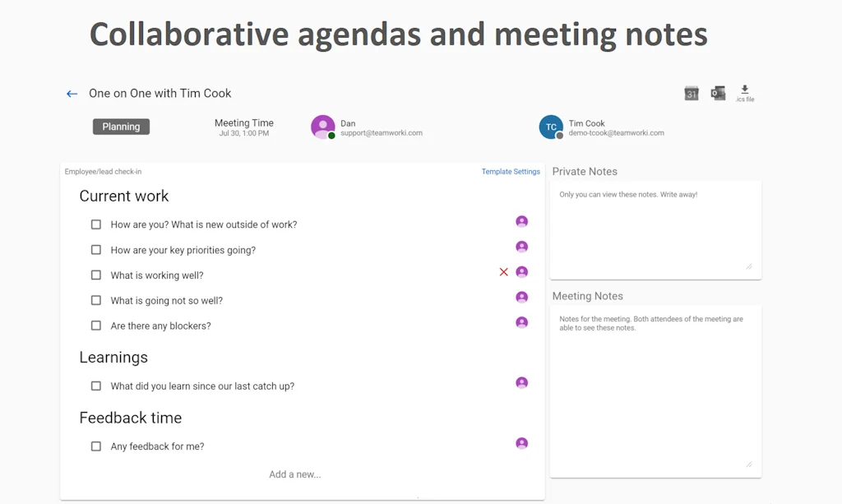Click the avatar beside 'Are there any blockers?'
Screen dimensions: 842x504
pyautogui.click(x=522, y=322)
